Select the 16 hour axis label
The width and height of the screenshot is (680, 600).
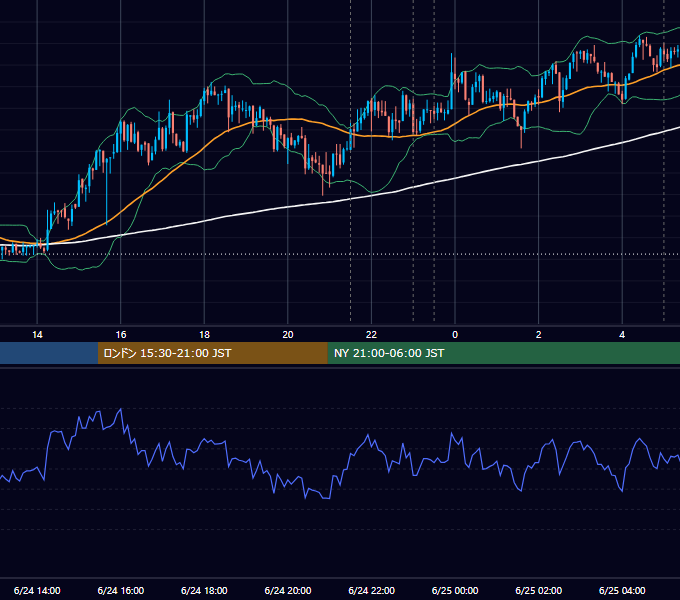tap(121, 335)
